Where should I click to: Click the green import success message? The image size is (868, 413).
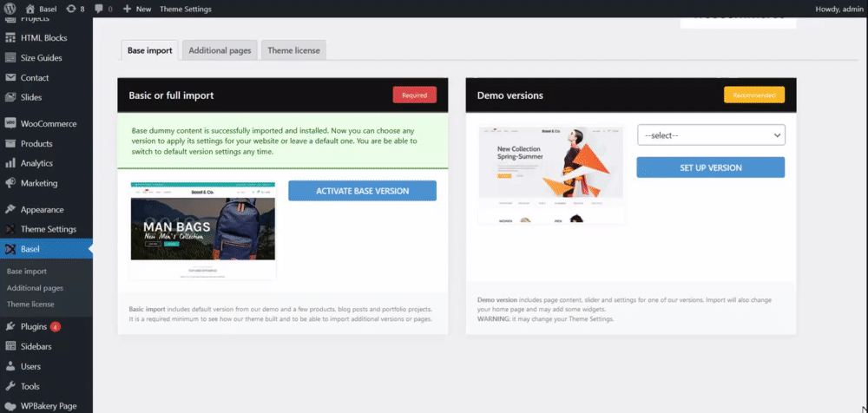(283, 141)
